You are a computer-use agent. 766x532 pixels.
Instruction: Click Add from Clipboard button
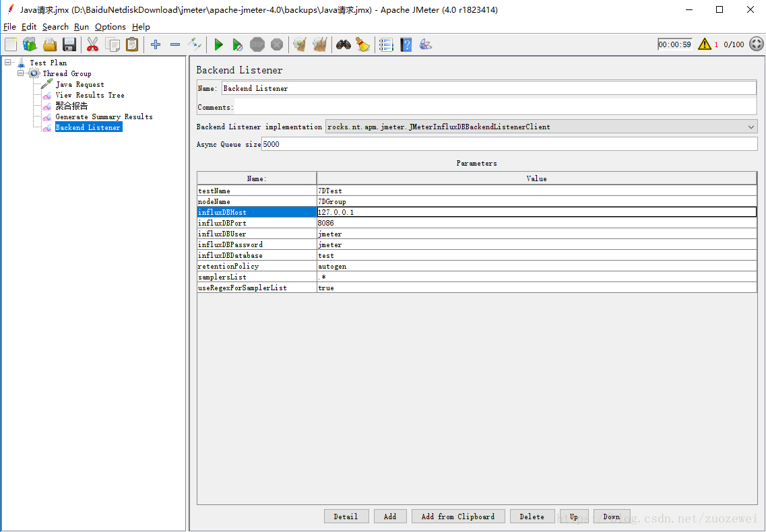457,517
